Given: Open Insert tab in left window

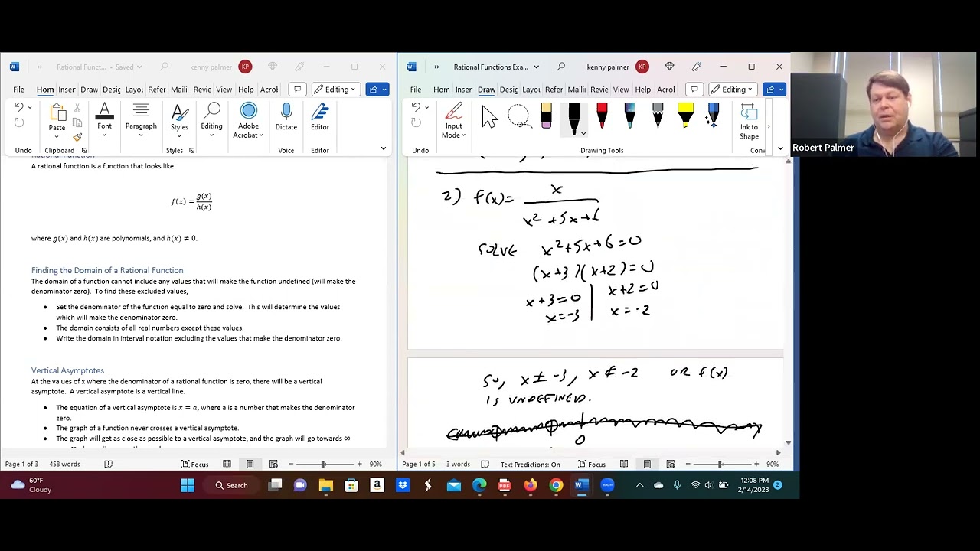Looking at the screenshot, I should tap(67, 90).
